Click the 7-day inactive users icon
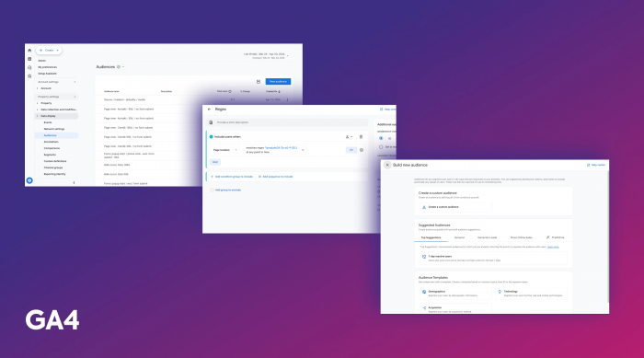The width and height of the screenshot is (644, 358). pos(424,257)
